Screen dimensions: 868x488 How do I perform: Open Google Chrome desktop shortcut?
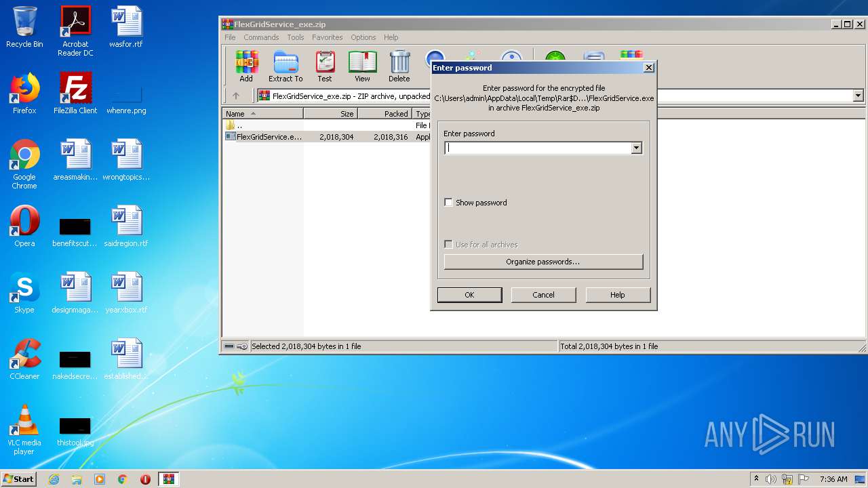[x=24, y=163]
